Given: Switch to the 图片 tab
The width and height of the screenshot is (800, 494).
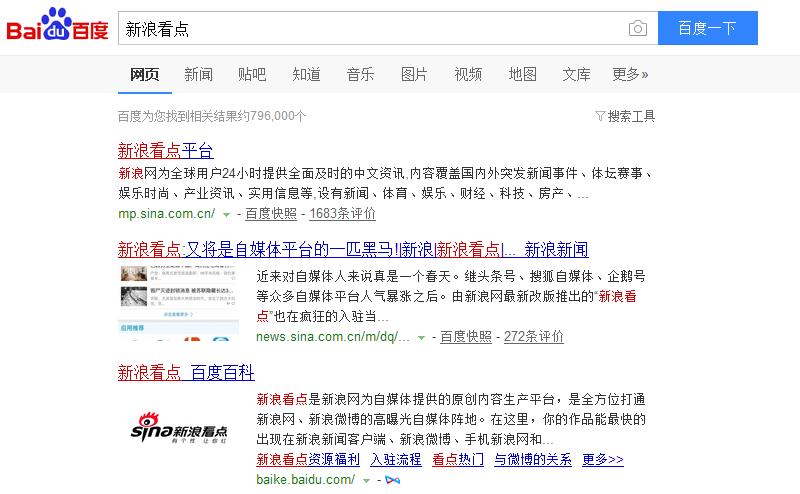Looking at the screenshot, I should point(414,75).
